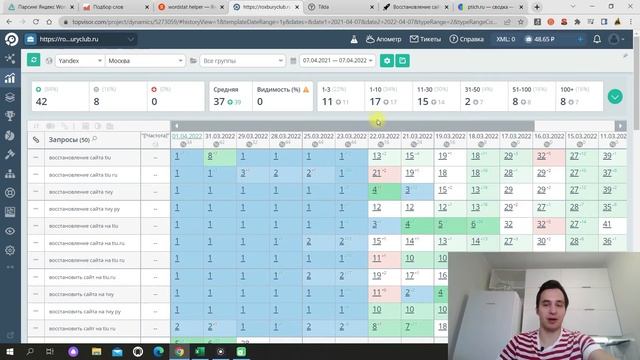The image size is (640, 360).
Task: Open the positions chart sidebar icon
Action: [x=10, y=78]
